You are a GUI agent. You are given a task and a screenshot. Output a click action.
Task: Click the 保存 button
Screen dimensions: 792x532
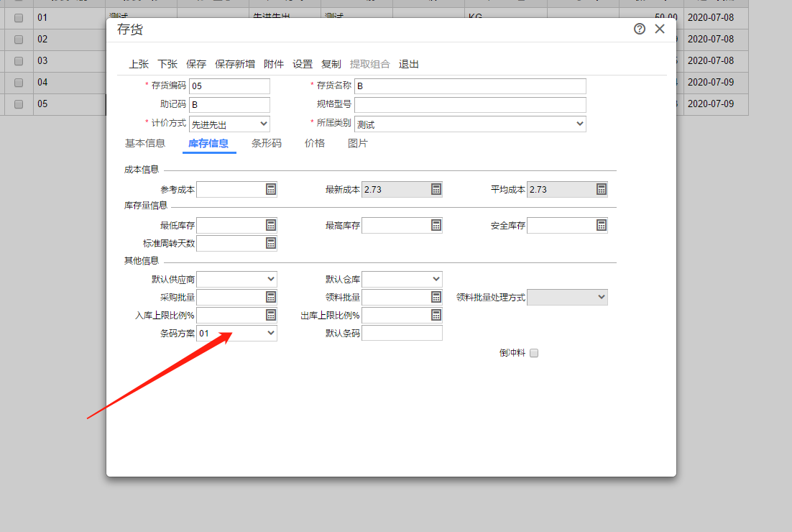(x=196, y=64)
